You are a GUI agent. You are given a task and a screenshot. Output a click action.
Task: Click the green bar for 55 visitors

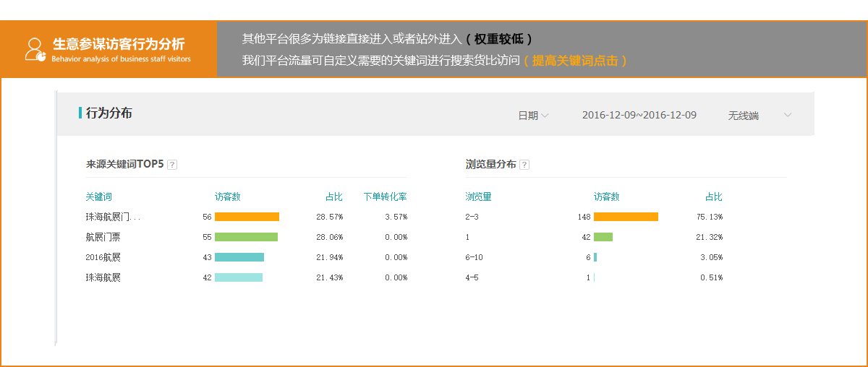point(246,237)
